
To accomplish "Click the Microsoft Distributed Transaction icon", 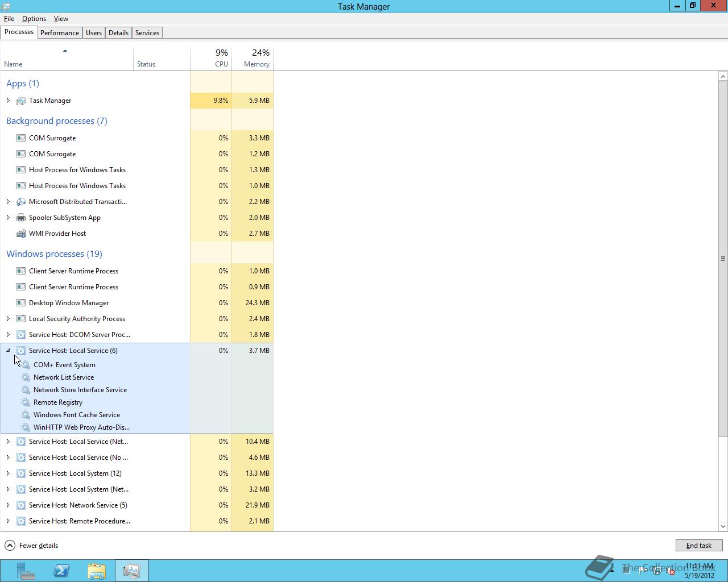I will point(21,202).
